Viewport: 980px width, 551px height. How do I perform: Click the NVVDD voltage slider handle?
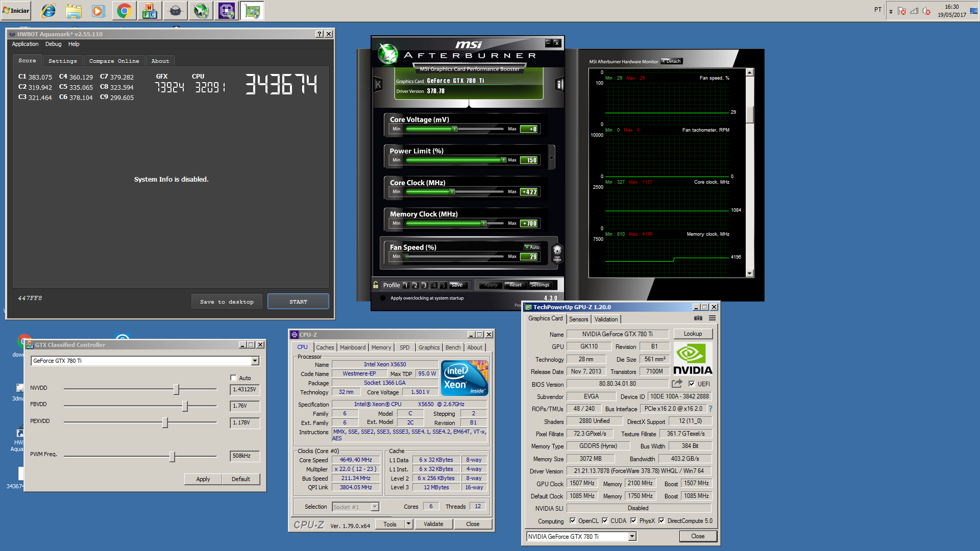click(176, 389)
